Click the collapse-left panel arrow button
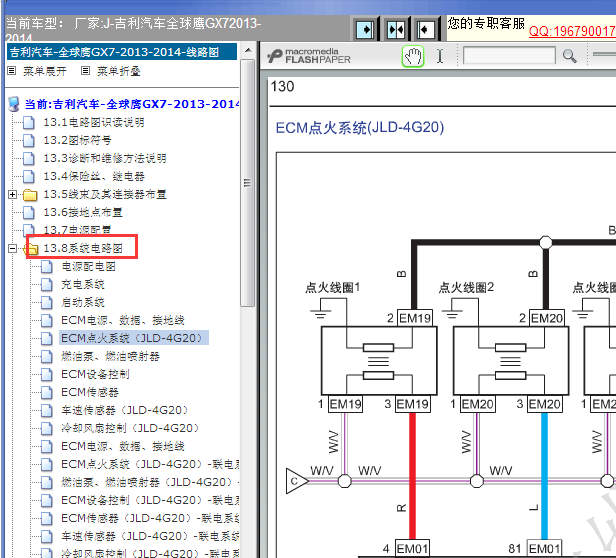 [425, 29]
